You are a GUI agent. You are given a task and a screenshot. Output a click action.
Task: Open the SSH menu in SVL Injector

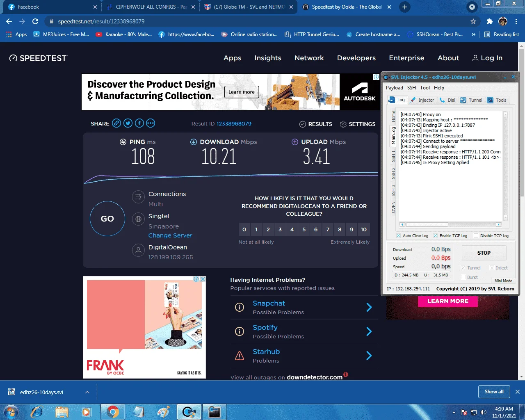(x=411, y=88)
